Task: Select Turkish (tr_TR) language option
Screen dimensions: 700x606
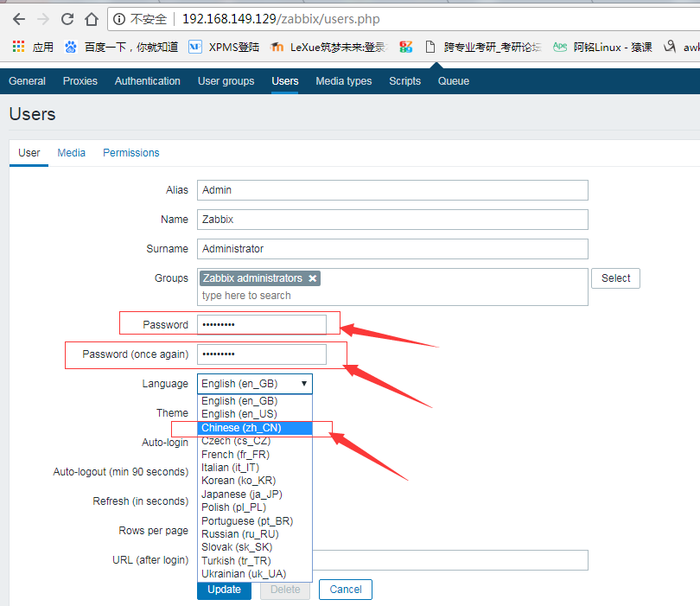Action: point(254,561)
